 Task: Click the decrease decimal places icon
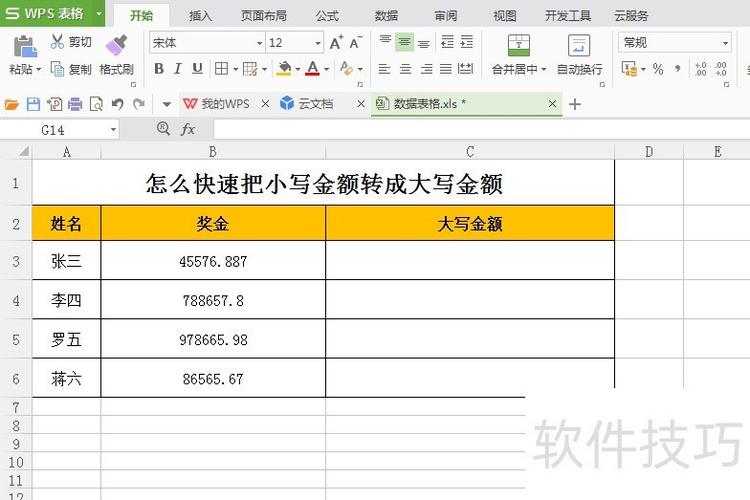point(721,69)
